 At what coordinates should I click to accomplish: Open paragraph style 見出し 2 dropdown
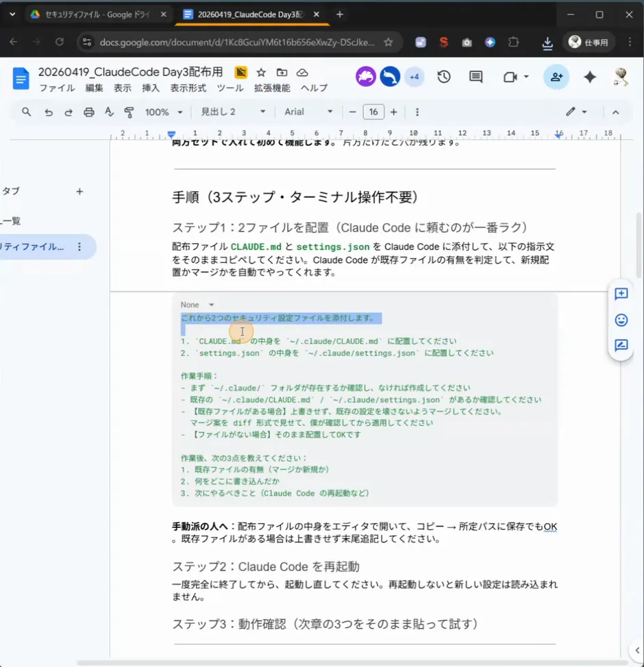[x=233, y=112]
